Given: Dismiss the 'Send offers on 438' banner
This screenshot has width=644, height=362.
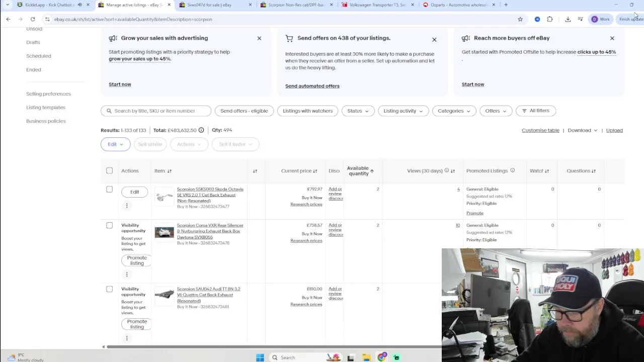Looking at the screenshot, I should 434,39.
